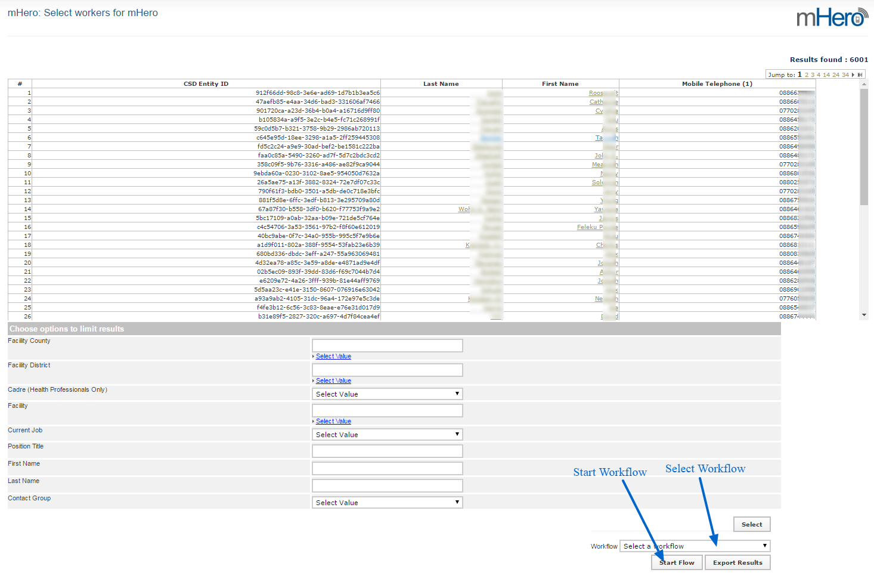The image size is (874, 588).
Task: Focus the Last Name filter field
Action: click(388, 485)
